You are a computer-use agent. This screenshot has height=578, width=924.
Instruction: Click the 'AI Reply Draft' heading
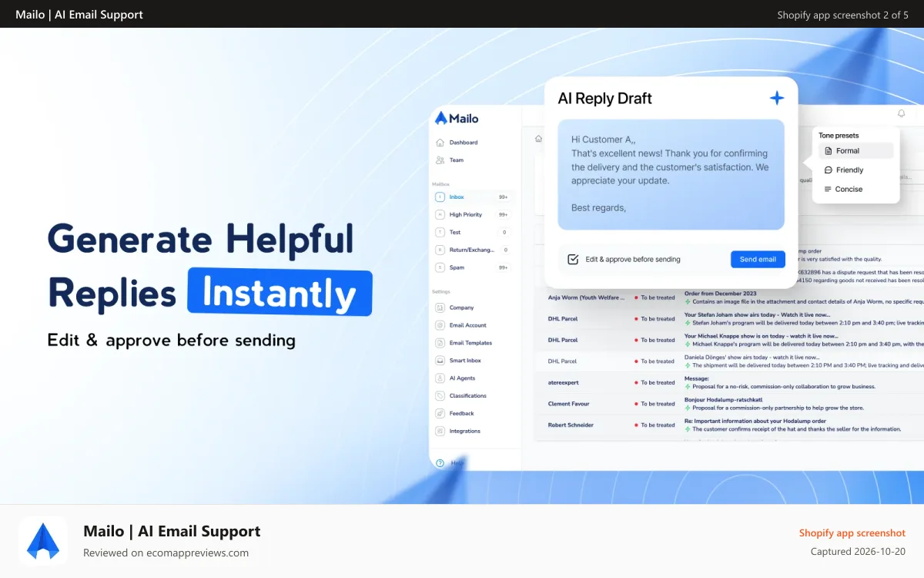(x=604, y=99)
